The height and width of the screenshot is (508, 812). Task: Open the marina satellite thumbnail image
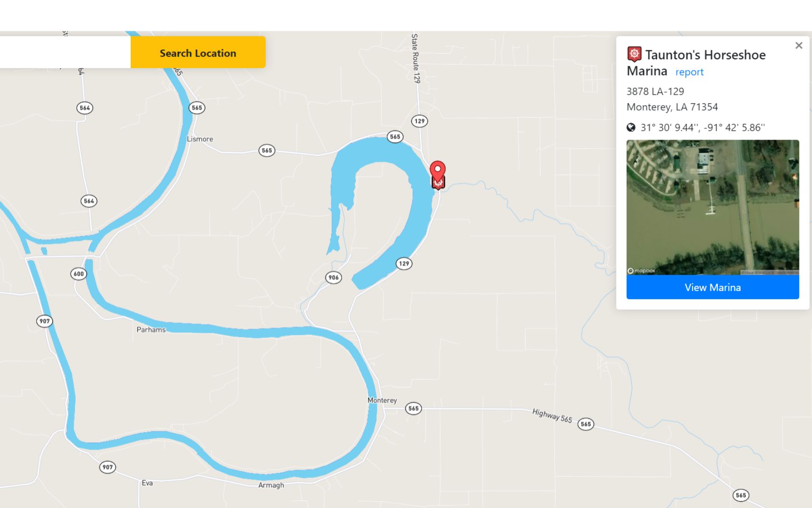point(713,207)
